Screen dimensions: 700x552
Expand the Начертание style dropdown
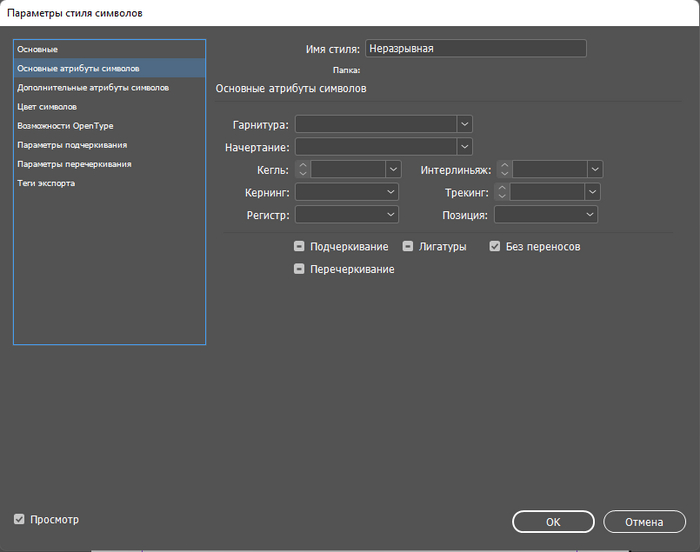coord(464,148)
